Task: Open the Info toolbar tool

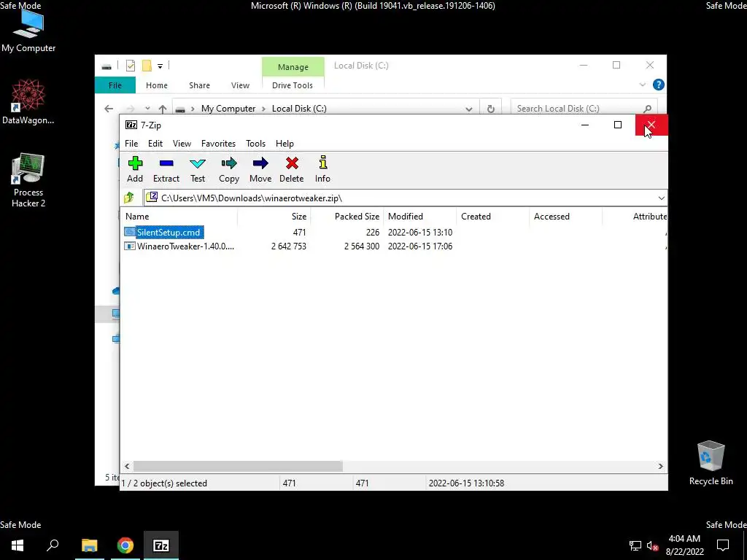Action: (x=322, y=169)
